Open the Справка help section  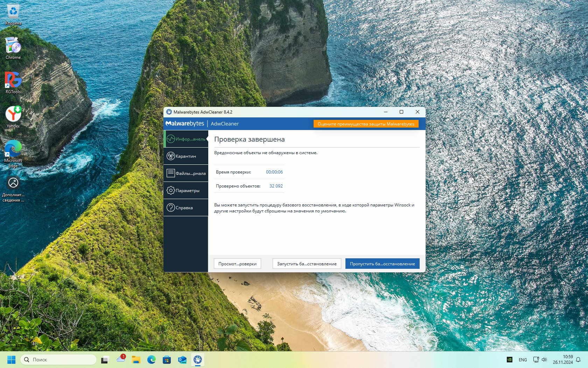click(186, 207)
